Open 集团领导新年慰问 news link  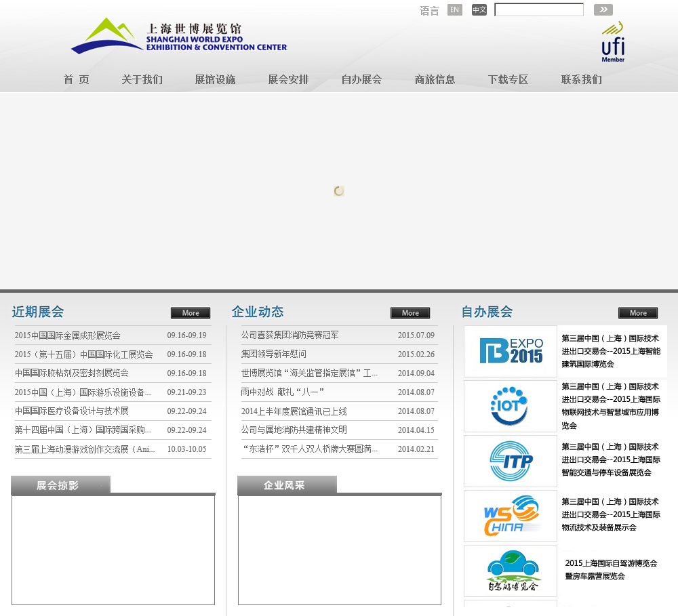tap(274, 354)
